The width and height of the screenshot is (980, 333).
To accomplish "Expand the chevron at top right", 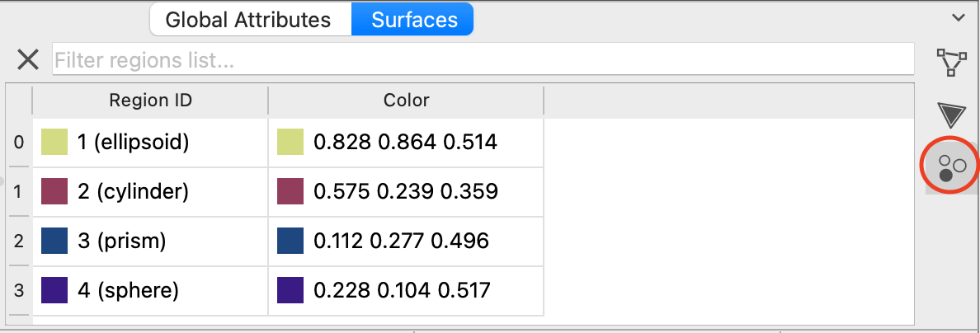I will tap(959, 17).
